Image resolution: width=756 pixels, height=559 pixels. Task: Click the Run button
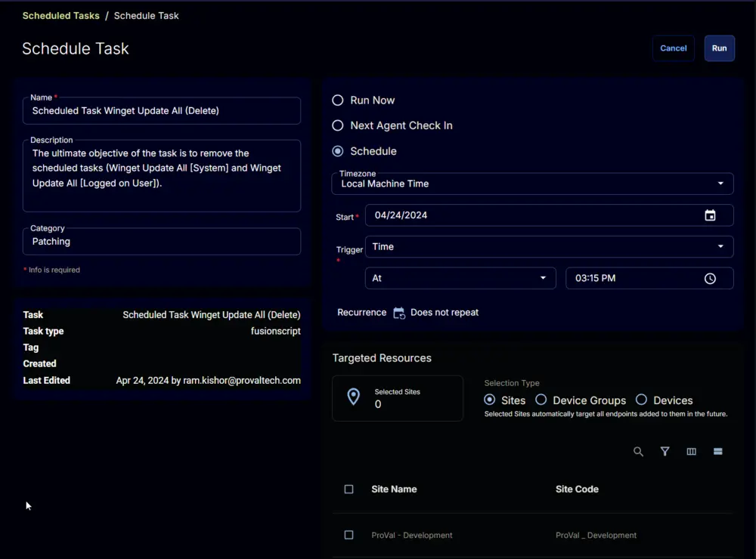click(719, 48)
